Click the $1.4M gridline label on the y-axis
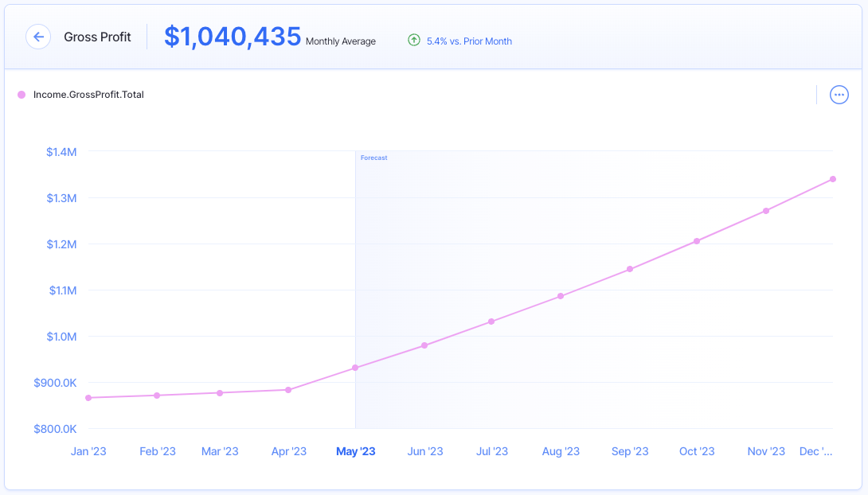Screen dimensions: 868x495 (x=61, y=152)
